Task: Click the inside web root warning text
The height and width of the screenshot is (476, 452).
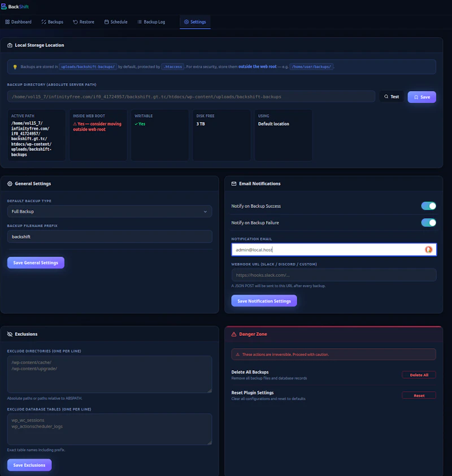Action: (97, 127)
